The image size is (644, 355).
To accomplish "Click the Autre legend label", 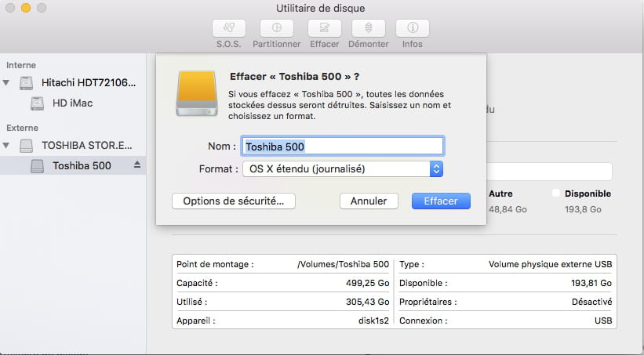I will pos(500,194).
